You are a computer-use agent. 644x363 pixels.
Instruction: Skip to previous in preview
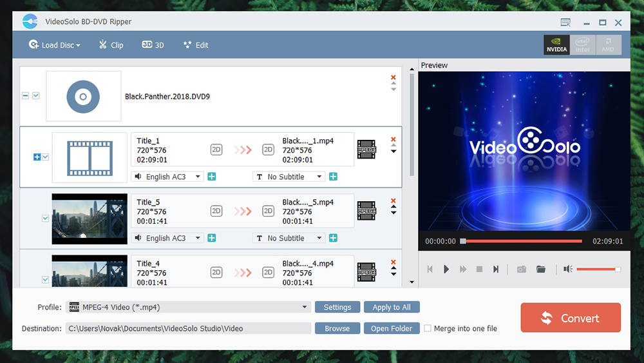tap(430, 269)
